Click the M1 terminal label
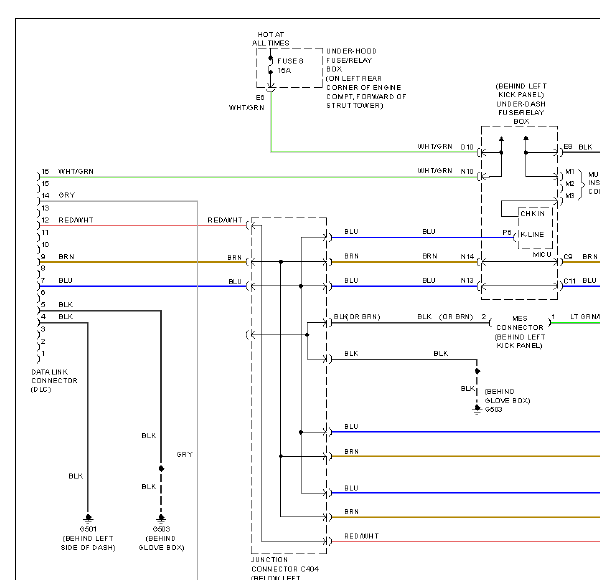 (570, 172)
